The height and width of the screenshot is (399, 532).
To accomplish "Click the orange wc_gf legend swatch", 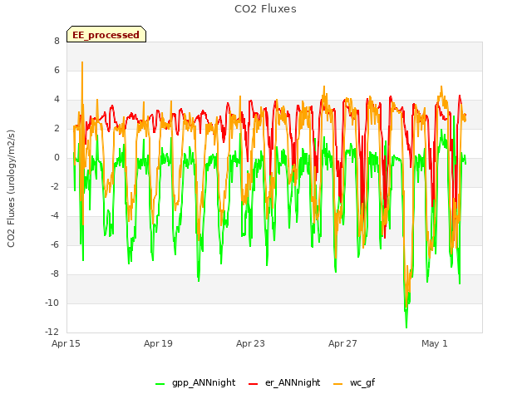I will coord(338,384).
